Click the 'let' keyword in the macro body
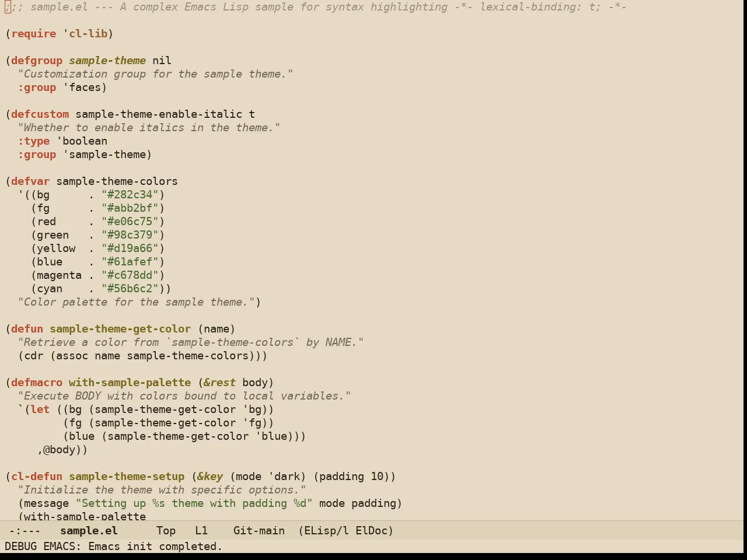 (x=40, y=409)
